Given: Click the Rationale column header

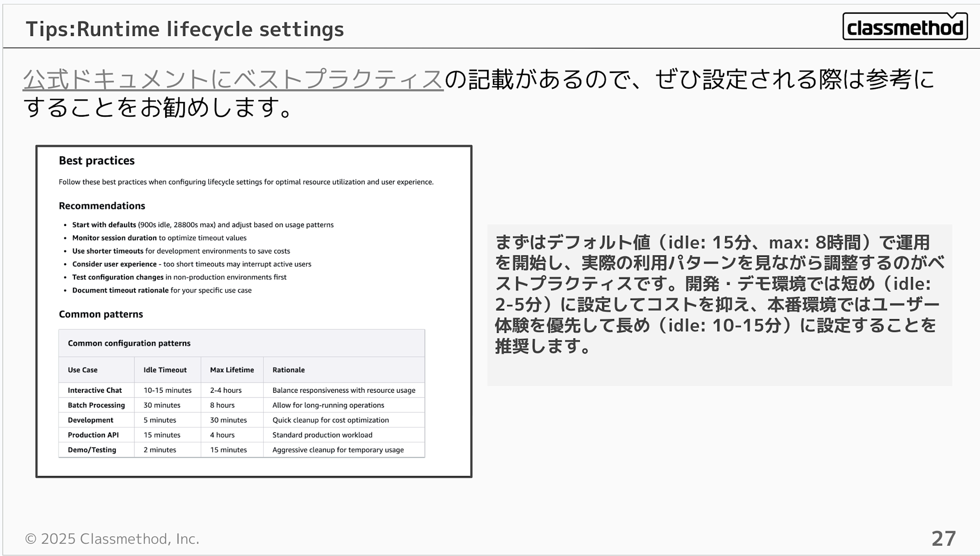Looking at the screenshot, I should [289, 370].
